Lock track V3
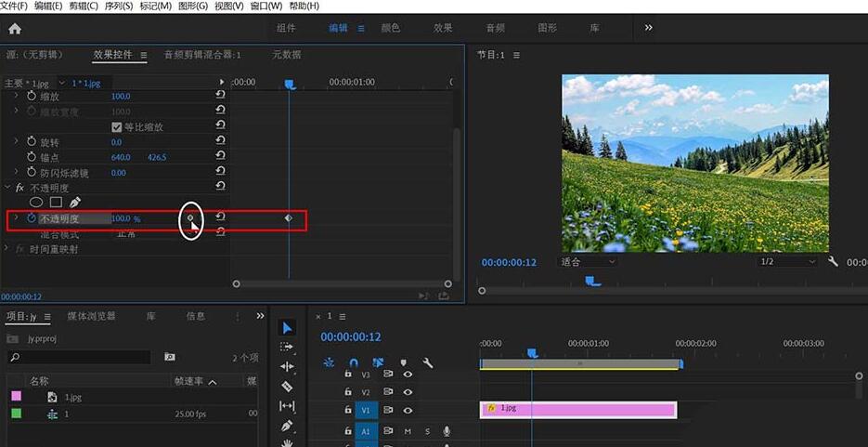Image resolution: width=868 pixels, height=447 pixels. tap(347, 375)
